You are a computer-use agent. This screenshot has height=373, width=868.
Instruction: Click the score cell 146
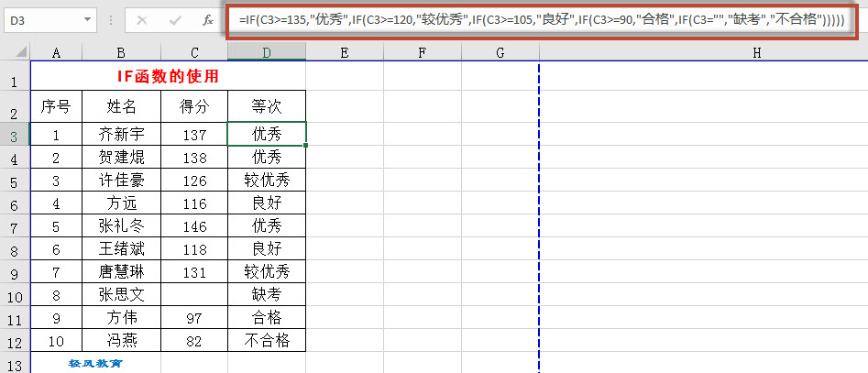194,225
